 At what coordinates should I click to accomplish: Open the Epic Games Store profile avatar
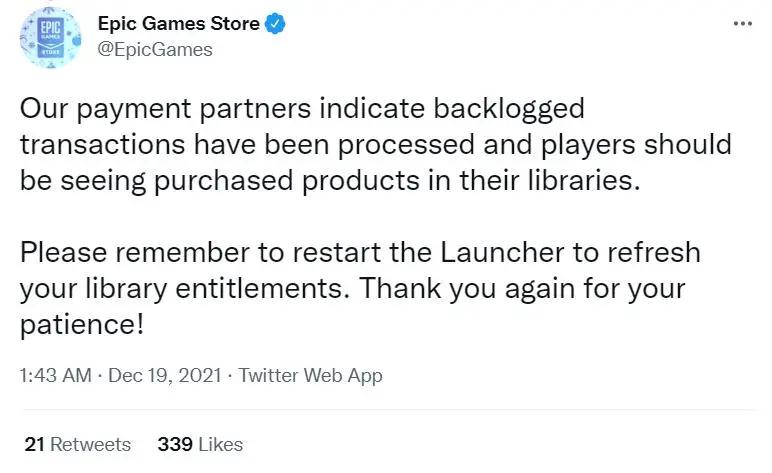(x=48, y=37)
